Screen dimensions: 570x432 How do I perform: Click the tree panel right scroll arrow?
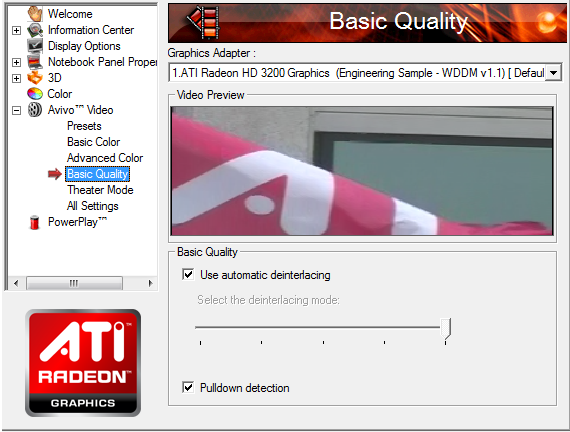click(x=150, y=283)
